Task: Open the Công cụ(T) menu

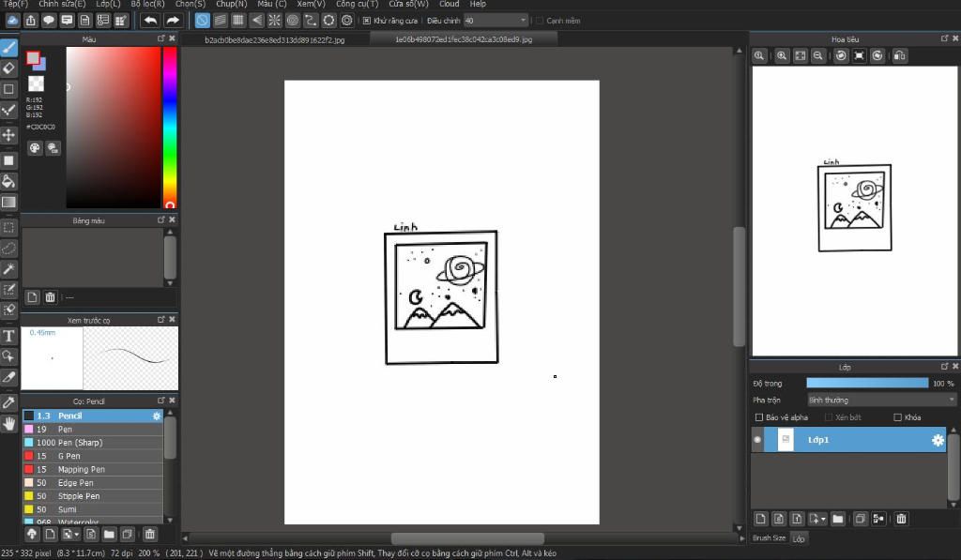Action: (x=357, y=4)
